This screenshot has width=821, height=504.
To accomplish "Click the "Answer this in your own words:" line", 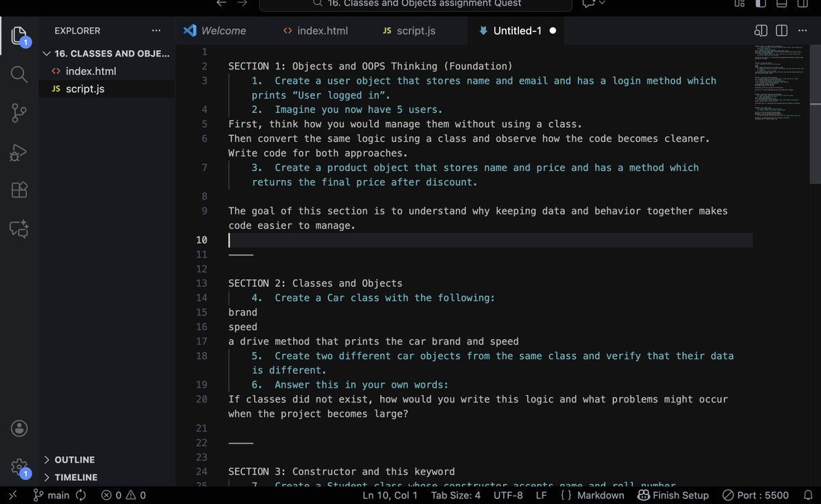I will pyautogui.click(x=351, y=385).
